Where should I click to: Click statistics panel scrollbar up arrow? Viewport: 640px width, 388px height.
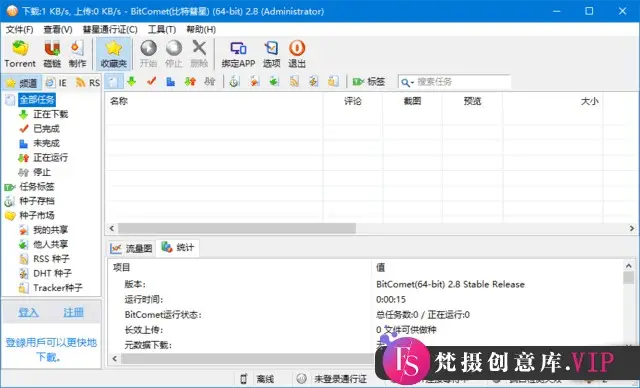point(629,266)
